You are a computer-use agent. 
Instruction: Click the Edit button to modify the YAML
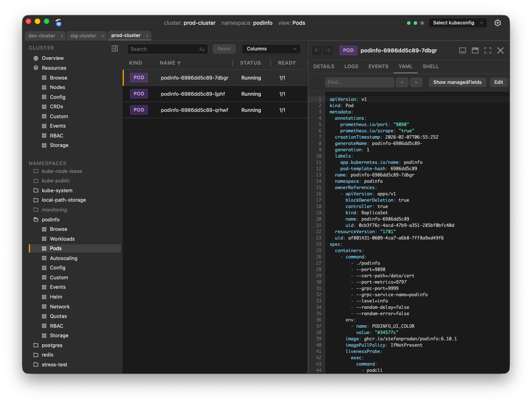click(498, 82)
